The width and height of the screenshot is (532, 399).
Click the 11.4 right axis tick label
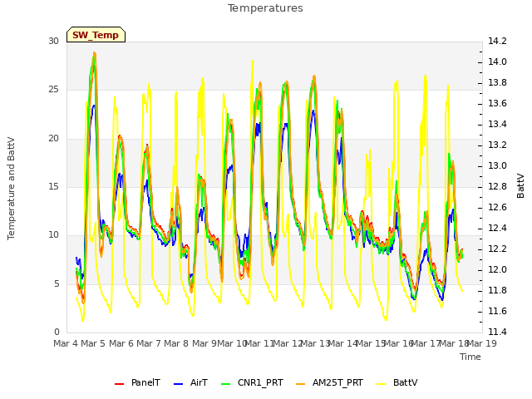[x=497, y=332]
